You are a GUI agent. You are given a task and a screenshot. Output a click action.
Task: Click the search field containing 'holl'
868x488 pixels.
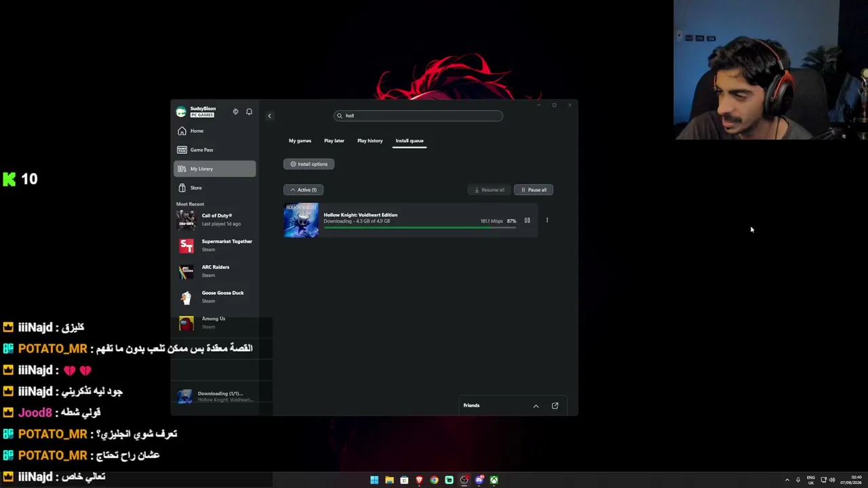click(x=418, y=116)
